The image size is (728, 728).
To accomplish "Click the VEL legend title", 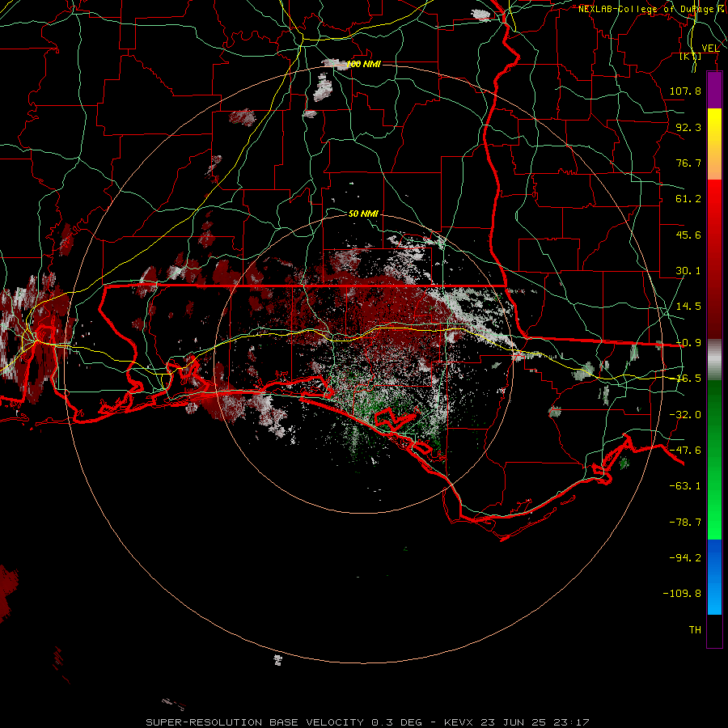I will [x=710, y=48].
